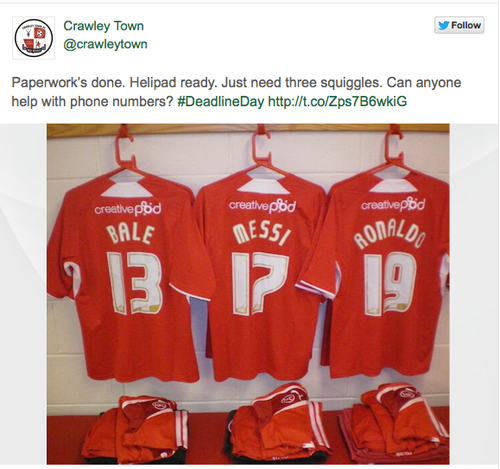Open the #DeadlineDay hashtag
500x469 pixels.
click(221, 101)
